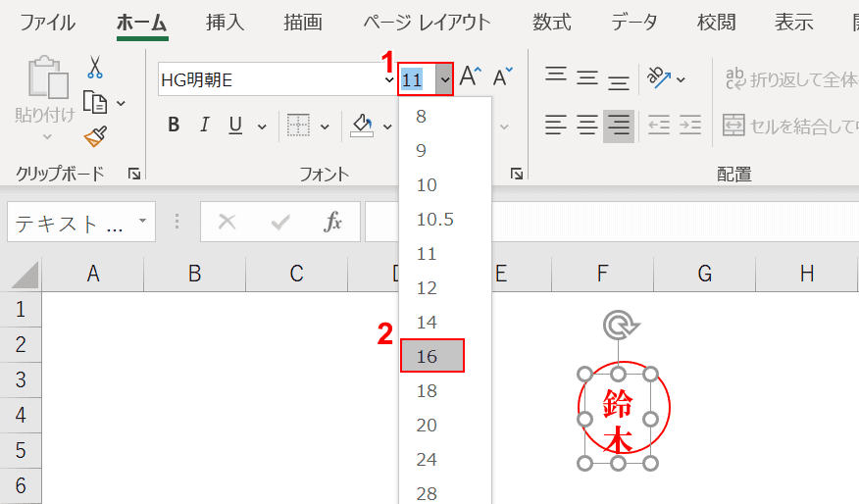
Task: Toggle right text alignment
Action: pyautogui.click(x=619, y=126)
